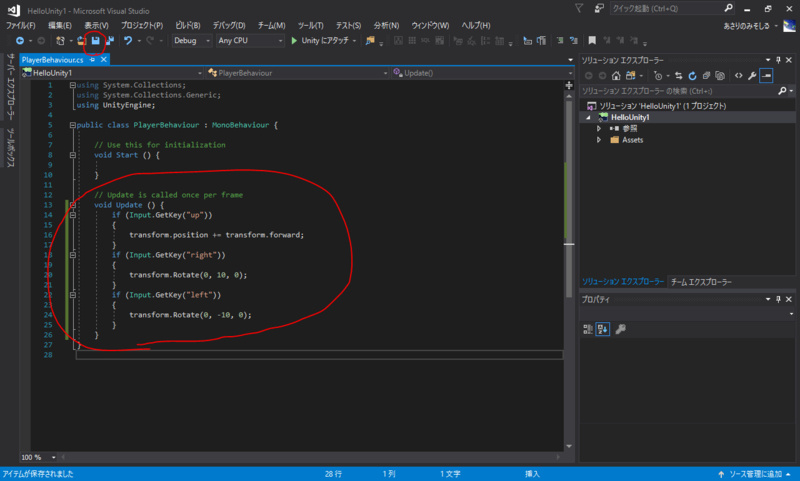Switch to チーム エクスプローラー tab
The width and height of the screenshot is (800, 481).
tap(701, 282)
